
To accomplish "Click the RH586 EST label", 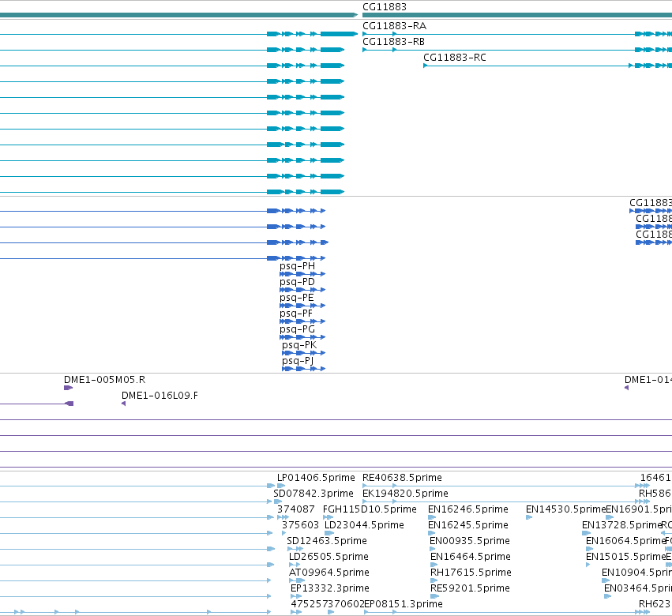I will [655, 494].
